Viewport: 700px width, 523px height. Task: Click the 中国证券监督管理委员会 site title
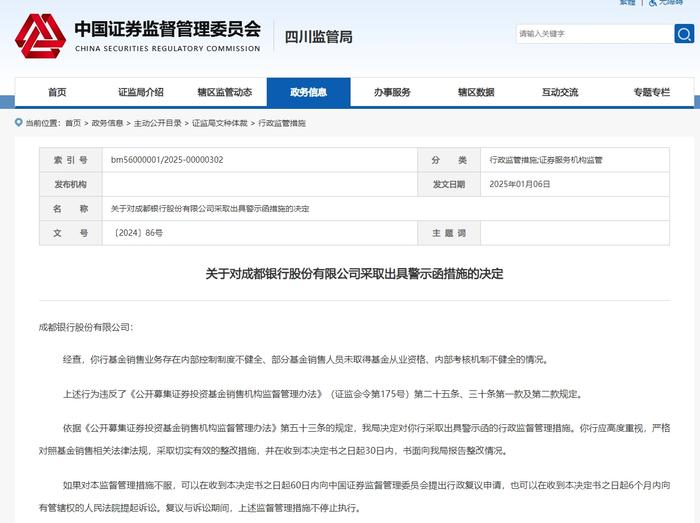tap(168, 29)
